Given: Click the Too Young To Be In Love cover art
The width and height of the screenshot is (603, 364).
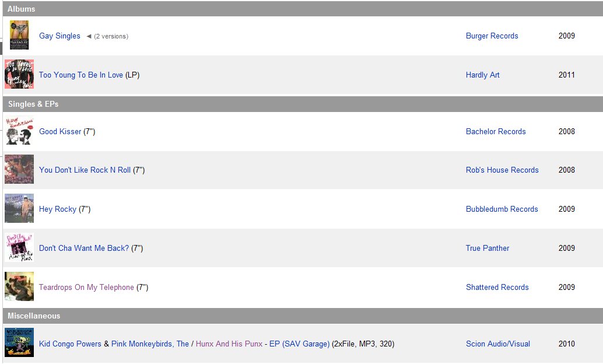Looking at the screenshot, I should (x=19, y=75).
